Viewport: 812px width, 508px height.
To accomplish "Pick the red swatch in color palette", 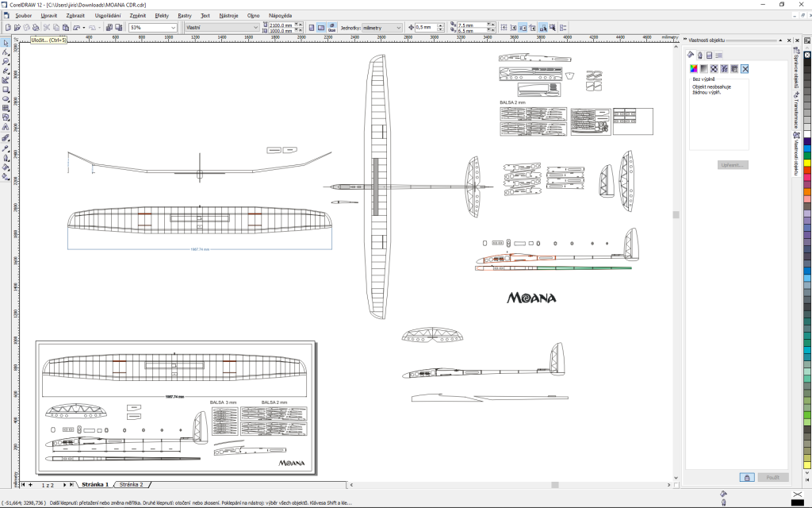I will (x=806, y=169).
